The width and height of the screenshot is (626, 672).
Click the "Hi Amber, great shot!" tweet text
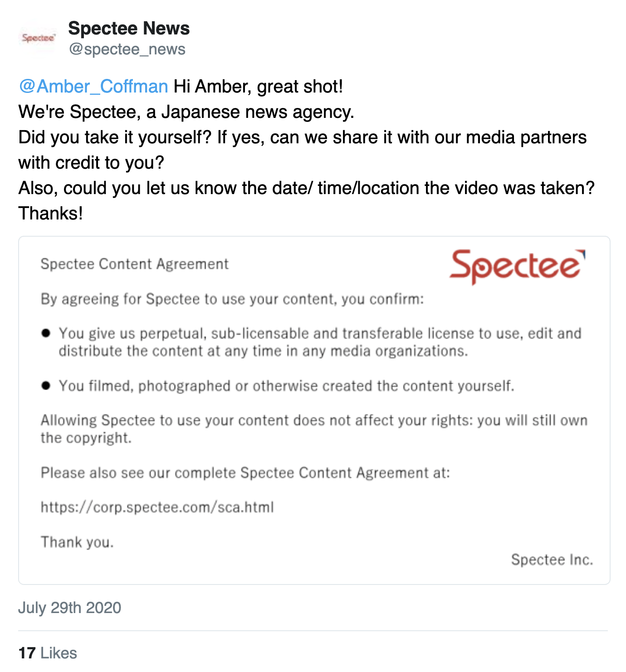point(259,86)
